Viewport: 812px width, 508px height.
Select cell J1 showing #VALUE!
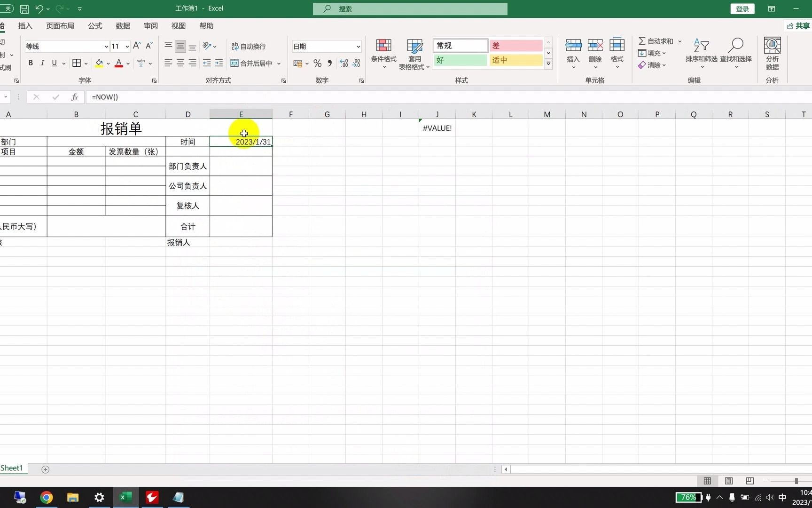(x=437, y=128)
